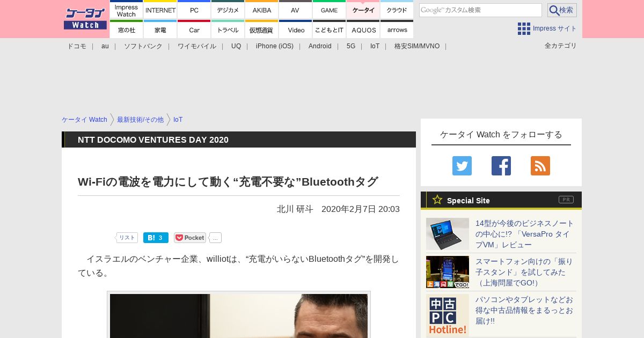
Task: Click the リスト share button
Action: coord(127,238)
